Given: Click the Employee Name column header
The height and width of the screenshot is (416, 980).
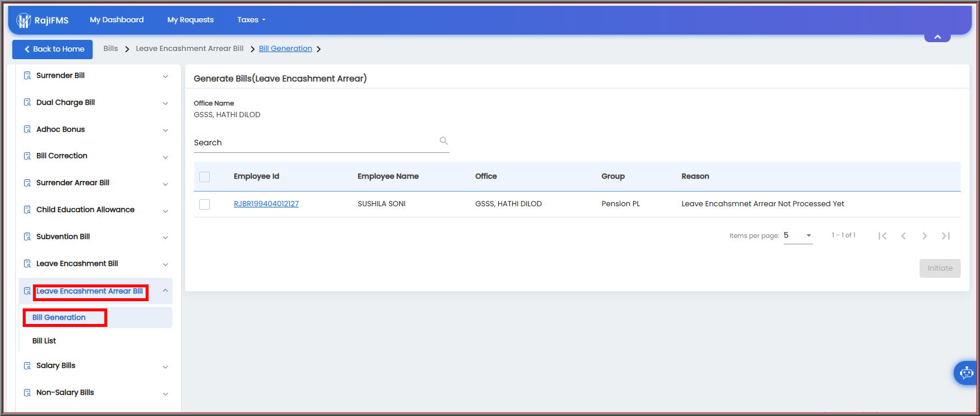Looking at the screenshot, I should pyautogui.click(x=388, y=176).
